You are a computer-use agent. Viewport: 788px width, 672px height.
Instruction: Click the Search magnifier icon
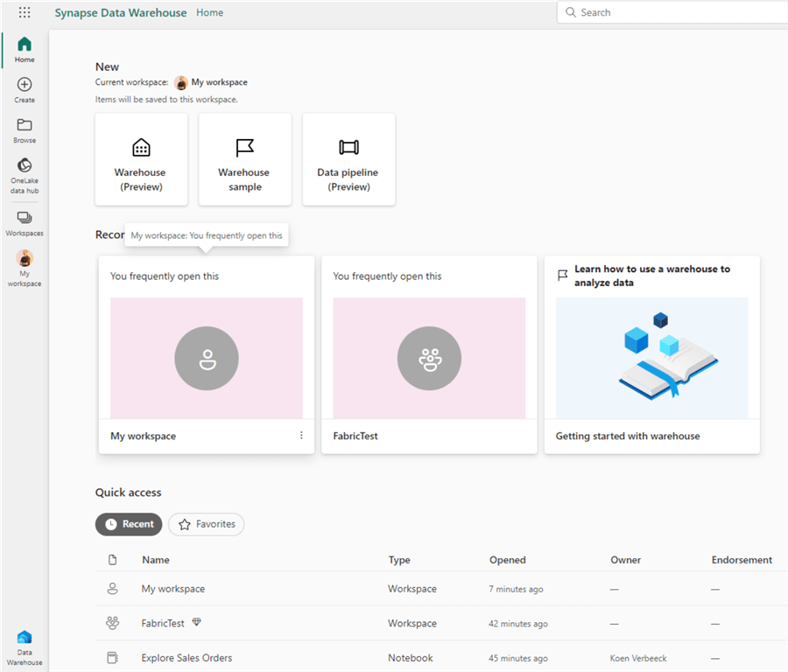point(570,12)
